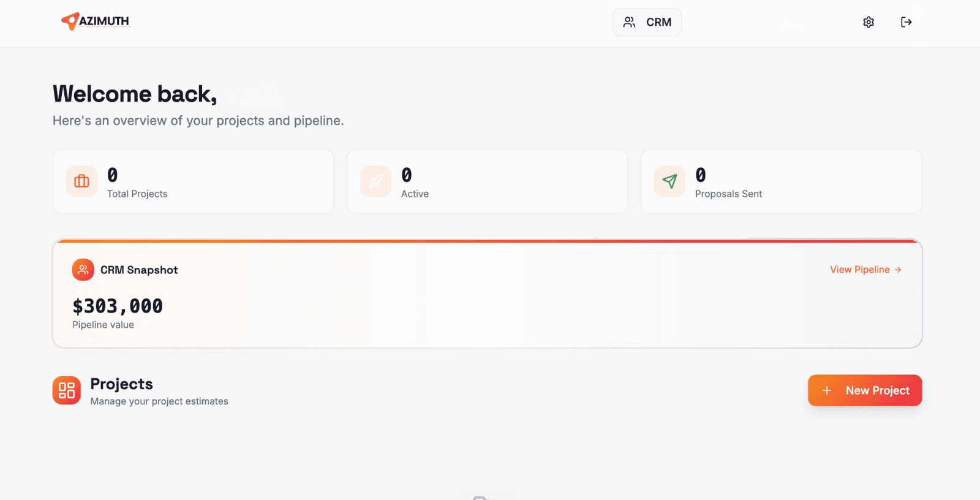Click the arrow next to View Pipeline
The image size is (980, 500).
click(898, 270)
